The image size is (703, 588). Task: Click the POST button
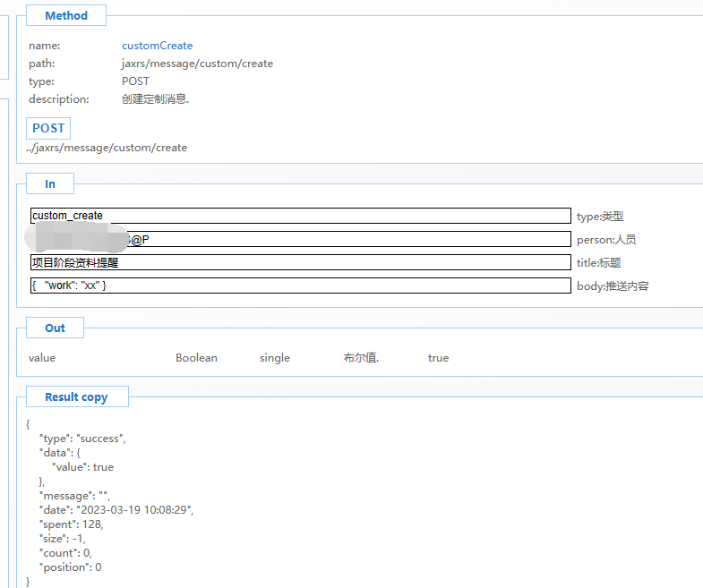[x=48, y=128]
